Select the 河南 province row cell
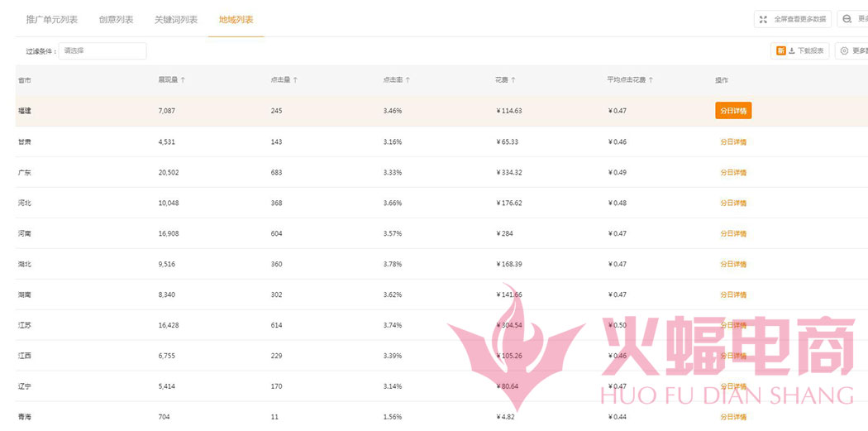This screenshot has width=868, height=431. pos(25,233)
